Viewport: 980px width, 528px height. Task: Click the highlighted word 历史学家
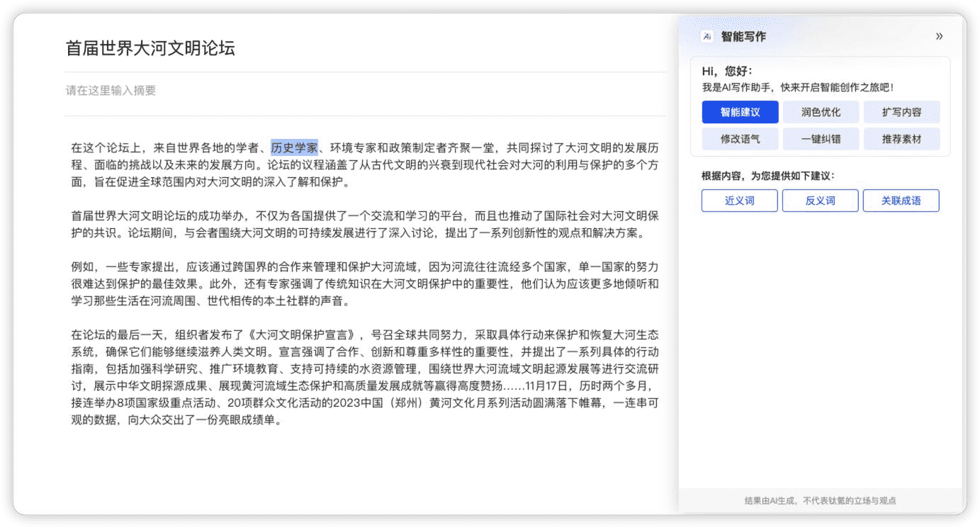294,148
